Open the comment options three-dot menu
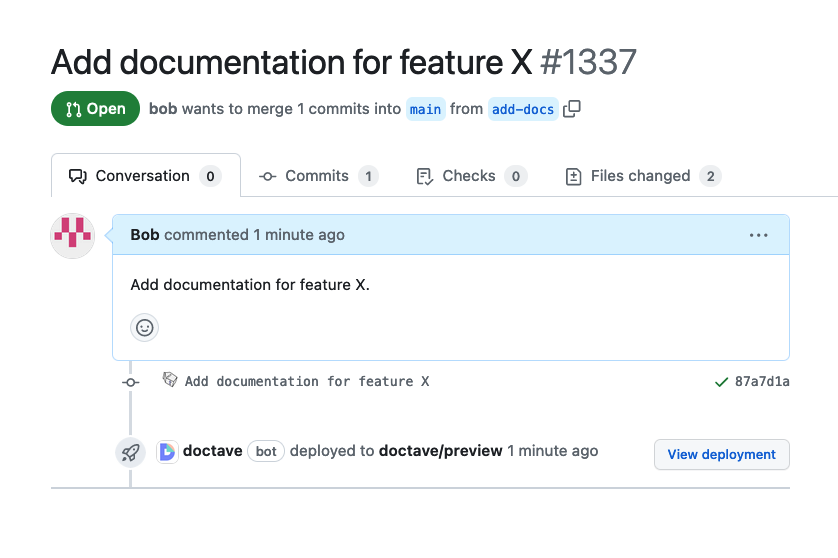The image size is (838, 558). 758,235
